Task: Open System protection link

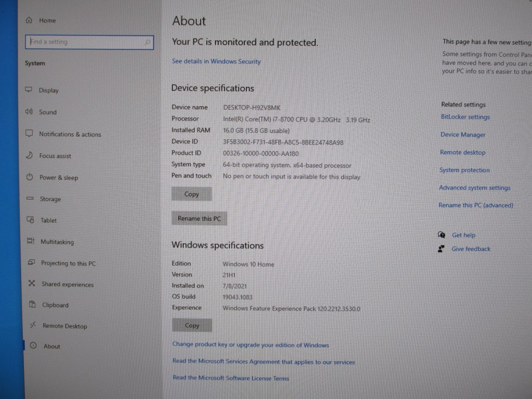Action: [x=464, y=170]
